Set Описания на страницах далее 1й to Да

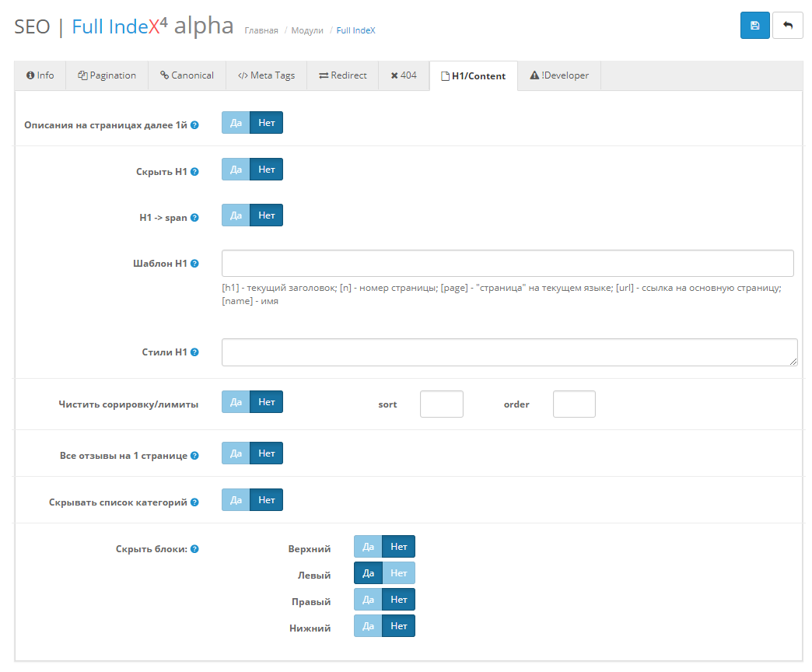click(x=236, y=123)
